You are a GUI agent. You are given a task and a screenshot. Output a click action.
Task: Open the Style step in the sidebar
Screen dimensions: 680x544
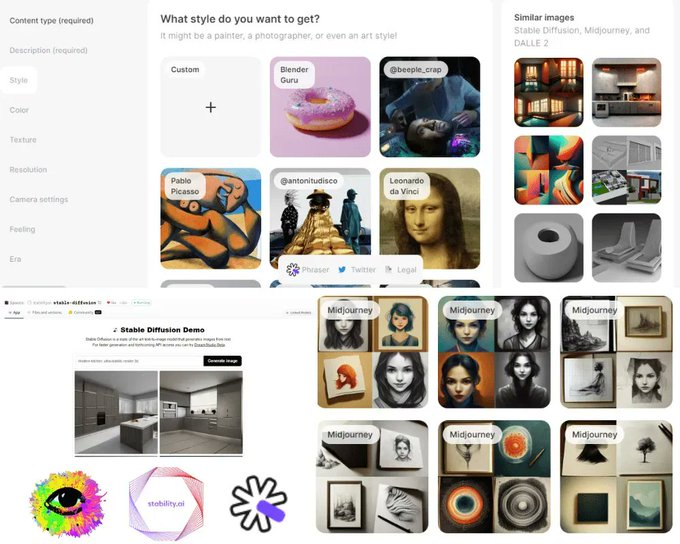click(19, 80)
